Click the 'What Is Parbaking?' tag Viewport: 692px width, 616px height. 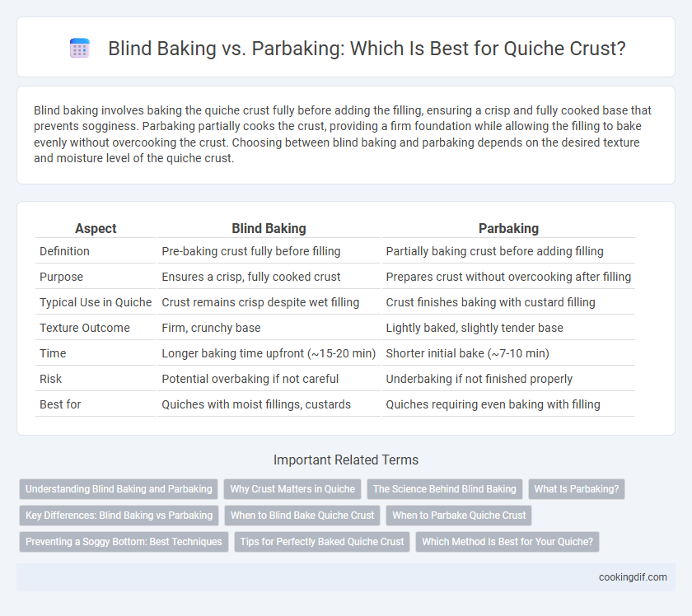pyautogui.click(x=577, y=489)
